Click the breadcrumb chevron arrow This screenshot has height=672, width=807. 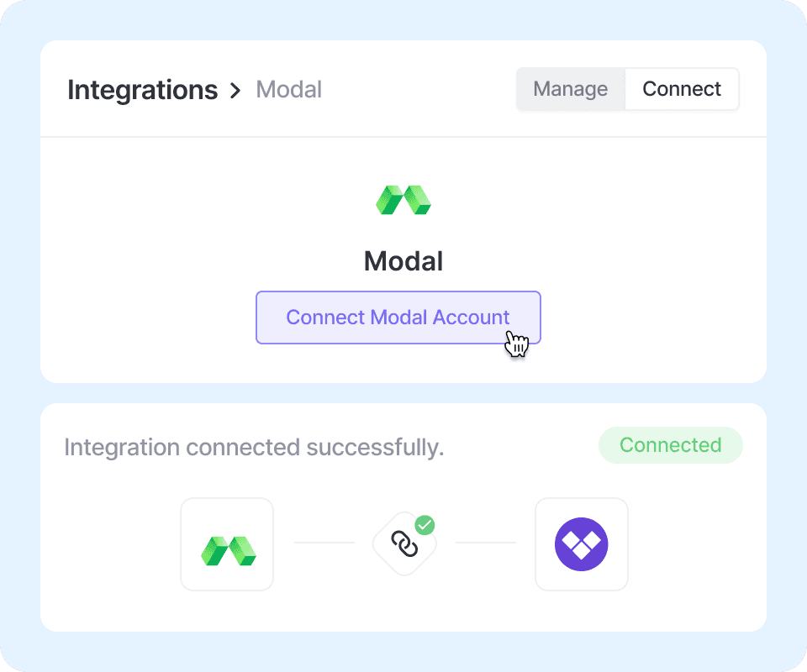[x=235, y=91]
